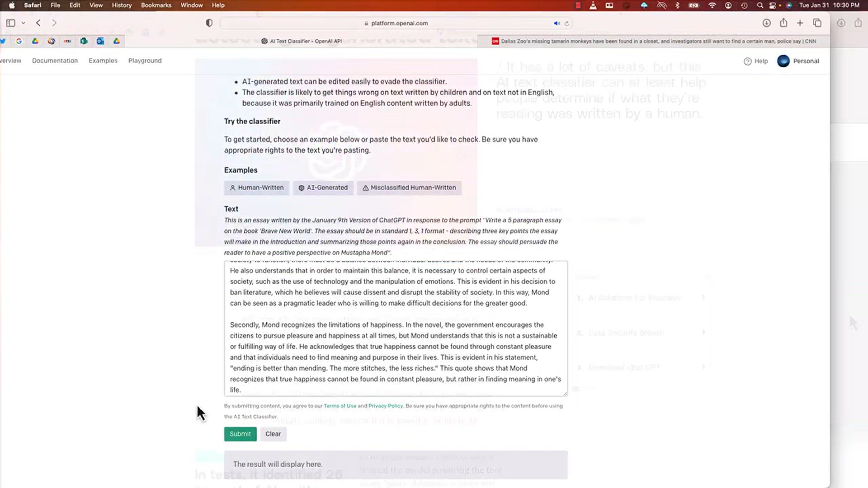This screenshot has height=488, width=868.
Task: Click 'The result will display here.' text
Action: [278, 465]
